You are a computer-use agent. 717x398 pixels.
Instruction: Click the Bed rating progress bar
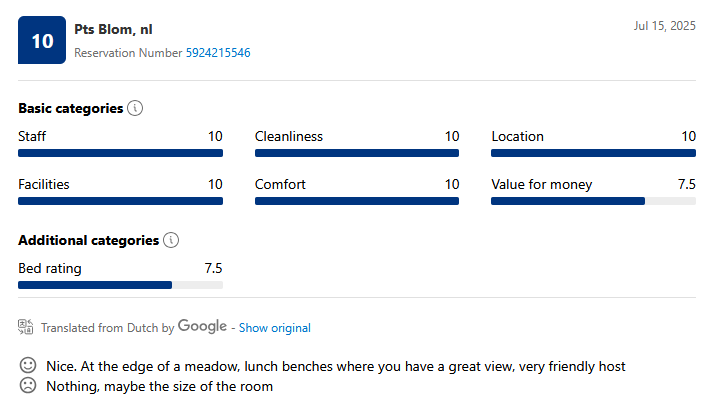120,285
